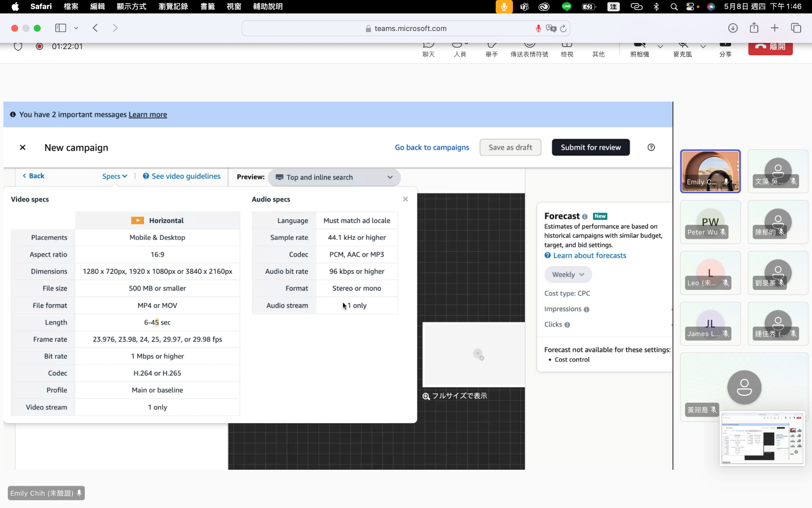Click the help question mark icon
This screenshot has height=508, width=812.
pos(651,147)
